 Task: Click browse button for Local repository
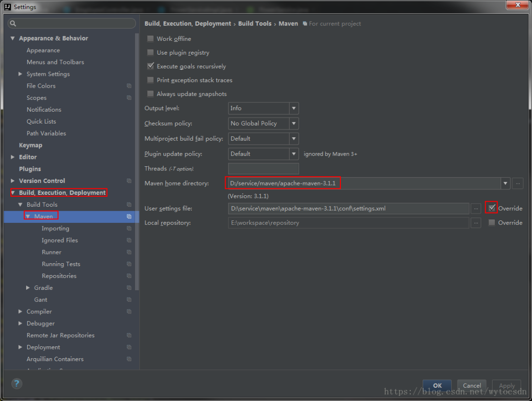coord(476,223)
